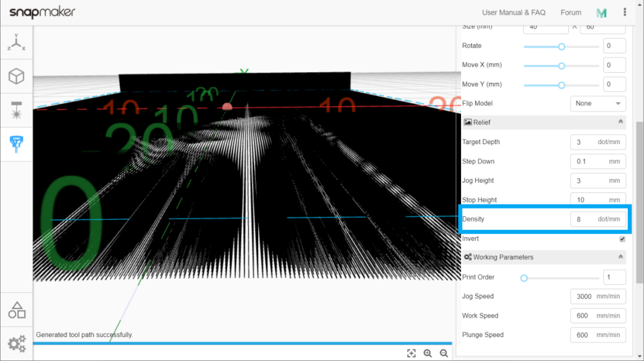Click the Snapmaker logo
The height and width of the screenshot is (361, 644).
pos(42,13)
